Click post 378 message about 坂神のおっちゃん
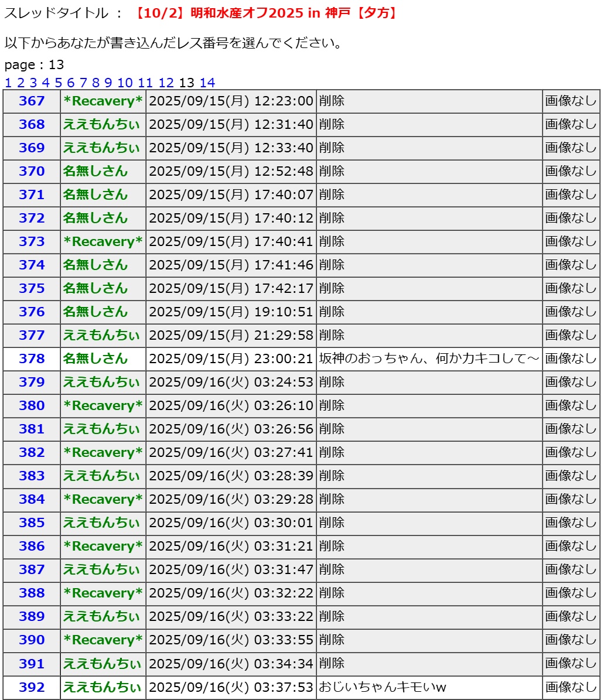Viewport: 604px width, 700px height. (x=428, y=358)
